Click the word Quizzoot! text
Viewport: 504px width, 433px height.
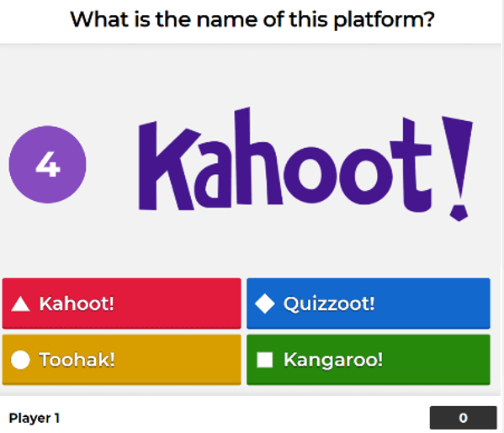pyautogui.click(x=329, y=304)
